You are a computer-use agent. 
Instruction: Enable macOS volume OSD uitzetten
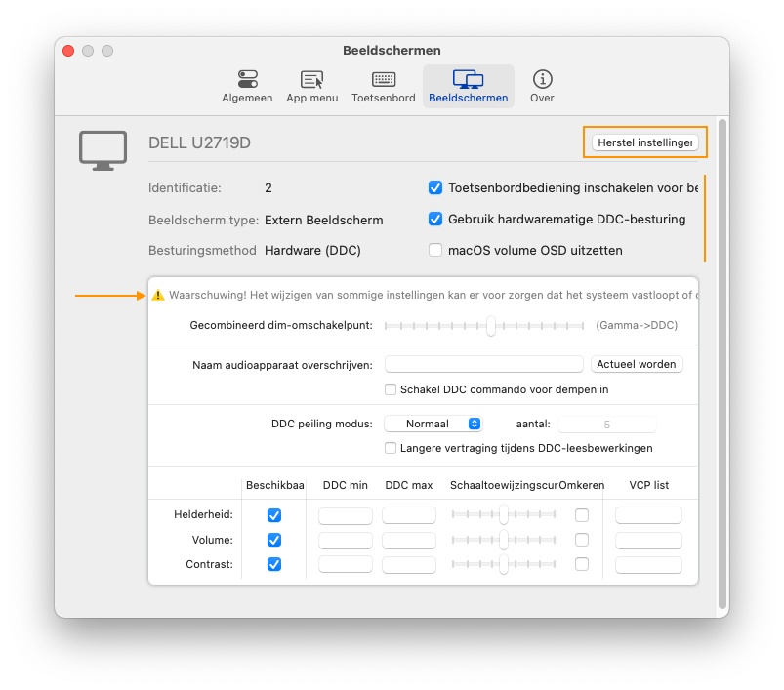tap(435, 250)
